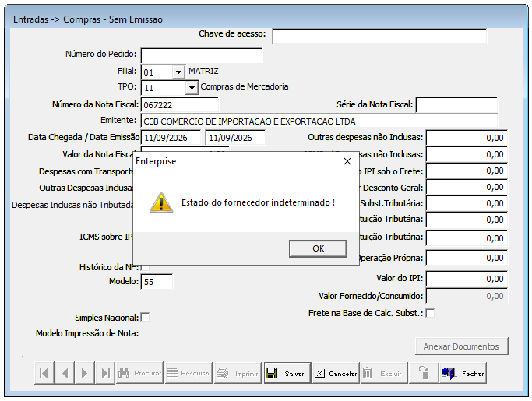This screenshot has height=401, width=532.
Task: Click the 'Modelo Impressão de Nota:' label
Action: tap(87, 333)
